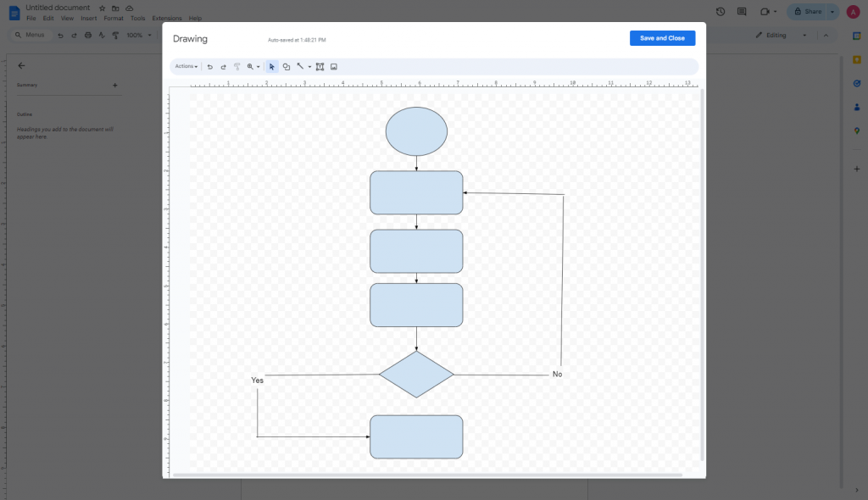The image size is (868, 500).
Task: Open the Shape tool
Action: click(x=287, y=66)
